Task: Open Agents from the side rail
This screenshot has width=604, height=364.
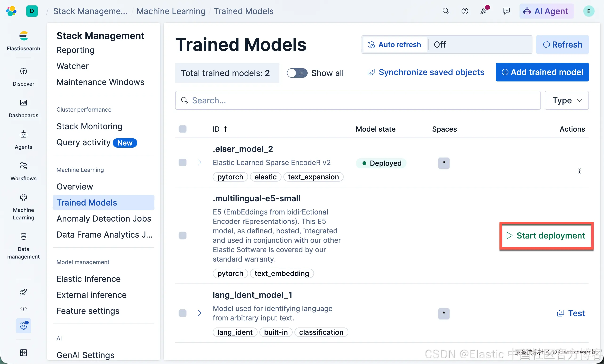Action: (24, 140)
